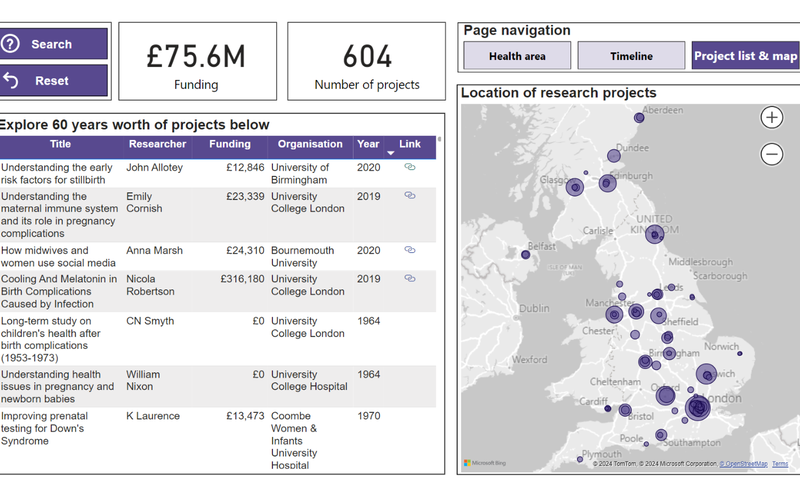Open link icon for midwives social media project

pyautogui.click(x=410, y=251)
